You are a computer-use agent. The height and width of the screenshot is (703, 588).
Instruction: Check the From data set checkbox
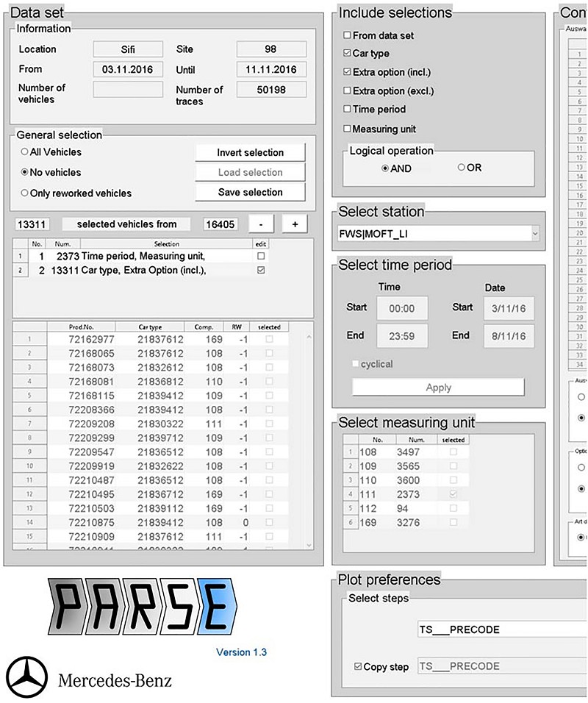[x=347, y=35]
